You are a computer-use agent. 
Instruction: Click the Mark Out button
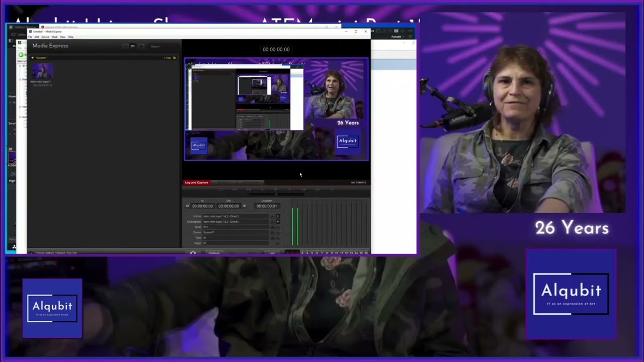click(244, 206)
